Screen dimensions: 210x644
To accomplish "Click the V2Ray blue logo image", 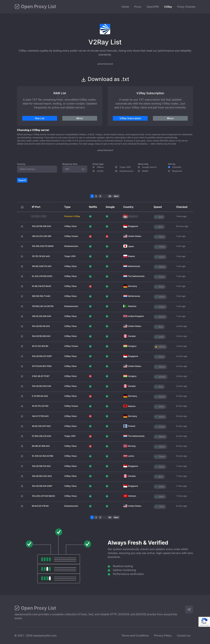I will 105,29.
